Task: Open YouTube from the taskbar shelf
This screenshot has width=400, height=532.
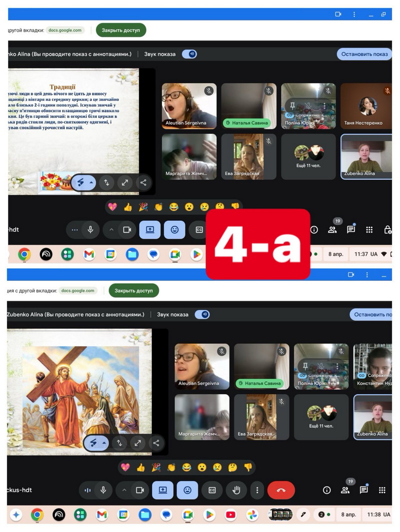Action: (230, 515)
